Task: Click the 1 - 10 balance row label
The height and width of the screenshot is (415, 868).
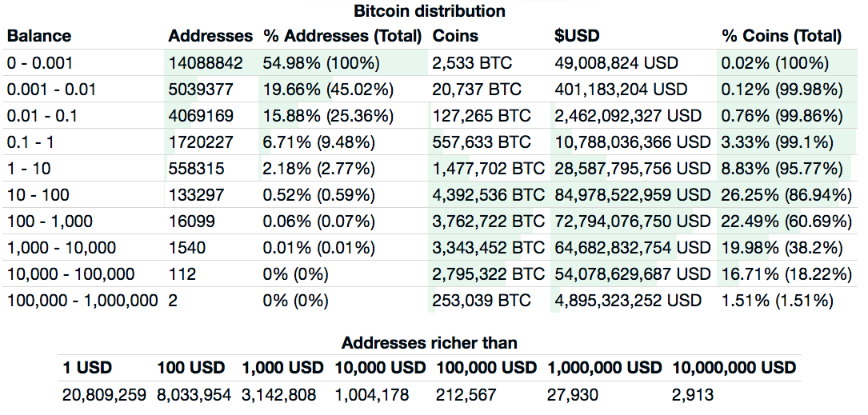Action: coord(31,169)
